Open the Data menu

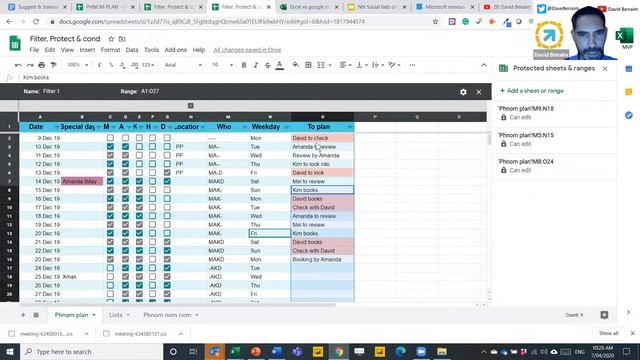click(132, 50)
